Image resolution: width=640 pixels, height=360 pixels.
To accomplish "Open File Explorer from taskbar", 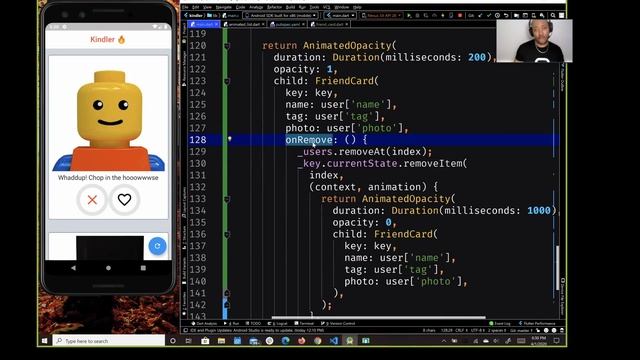I will pos(221,340).
